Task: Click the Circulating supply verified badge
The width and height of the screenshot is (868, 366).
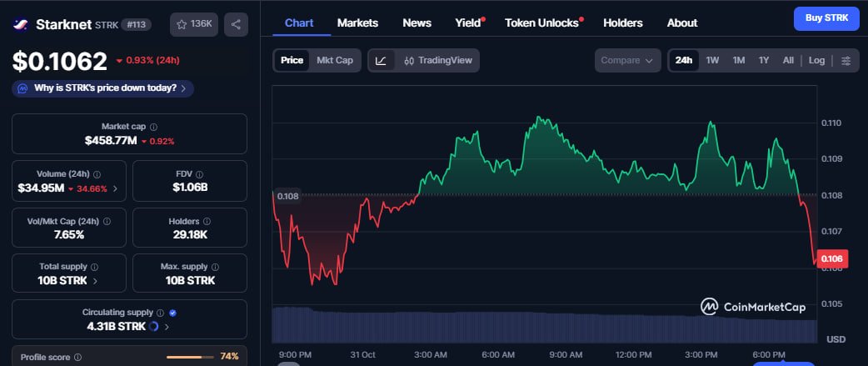Action: point(172,312)
